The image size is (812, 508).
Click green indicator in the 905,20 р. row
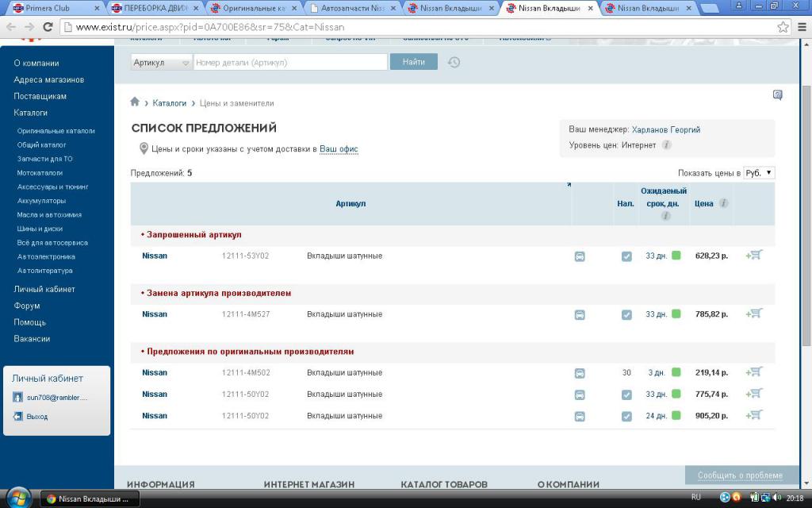tap(676, 415)
